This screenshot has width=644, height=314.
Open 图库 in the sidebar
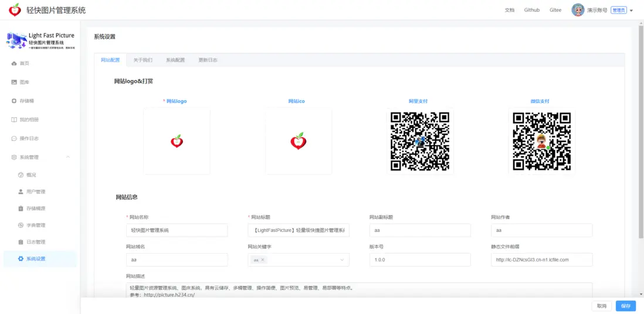25,82
